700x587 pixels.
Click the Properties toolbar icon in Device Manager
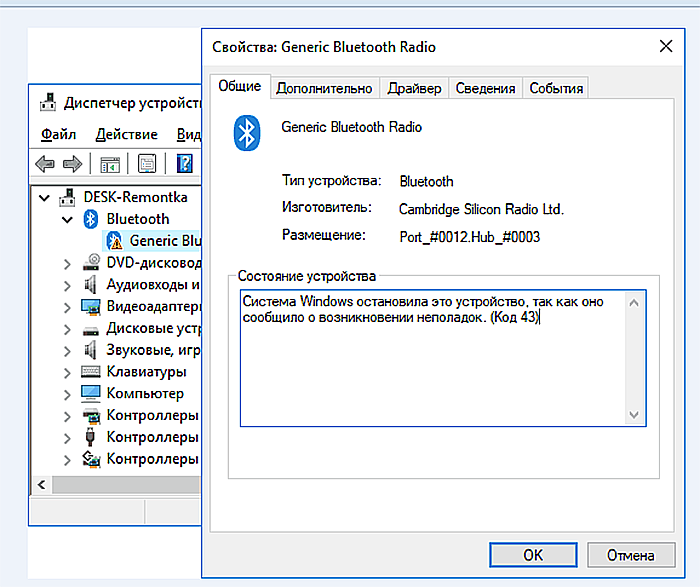(x=147, y=164)
